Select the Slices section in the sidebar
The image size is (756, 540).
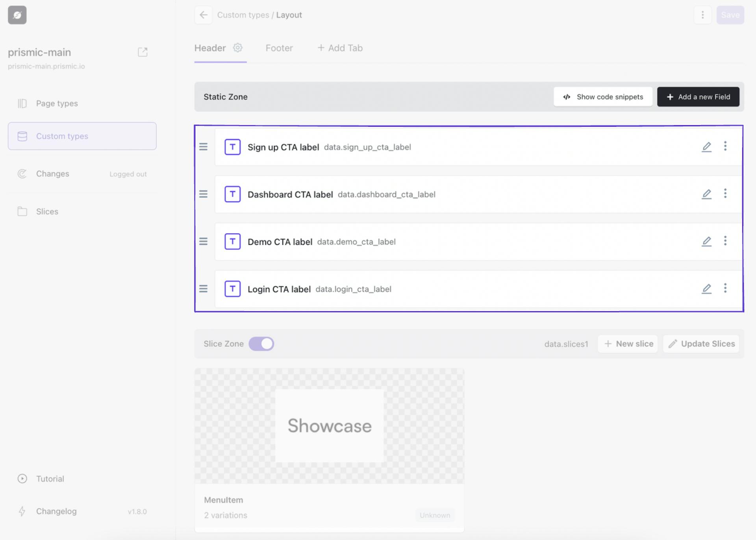point(47,211)
